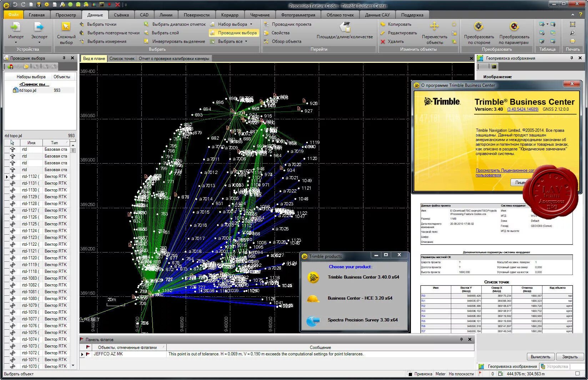Click the zoom magnifier icon in Печать group

click(572, 33)
